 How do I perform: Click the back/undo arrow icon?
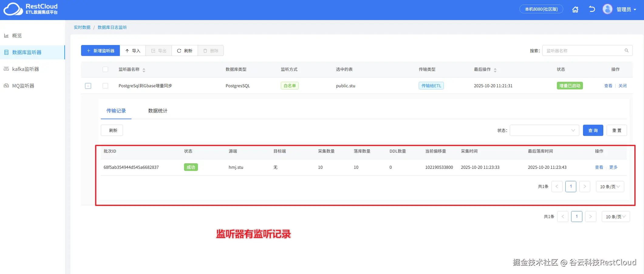tap(591, 9)
